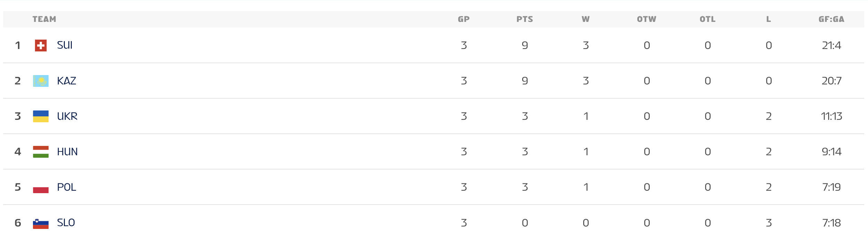Click the OTL column header
The height and width of the screenshot is (239, 868).
[708, 19]
